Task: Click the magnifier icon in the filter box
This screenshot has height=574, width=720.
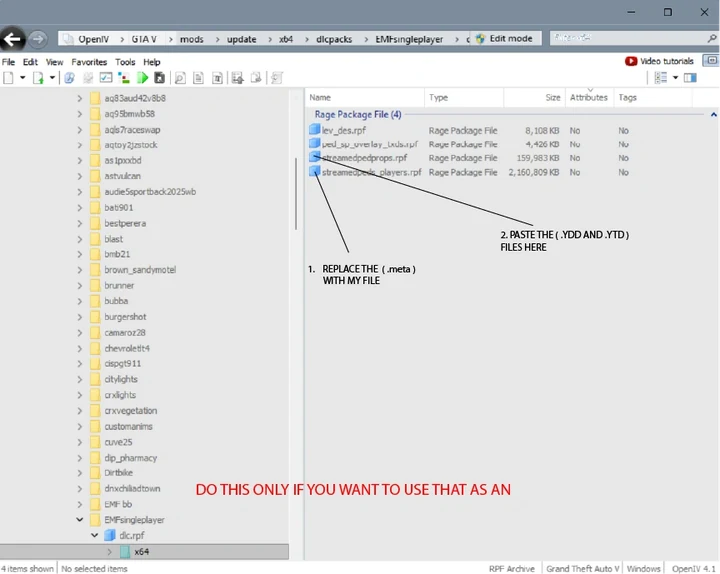Action: [712, 38]
